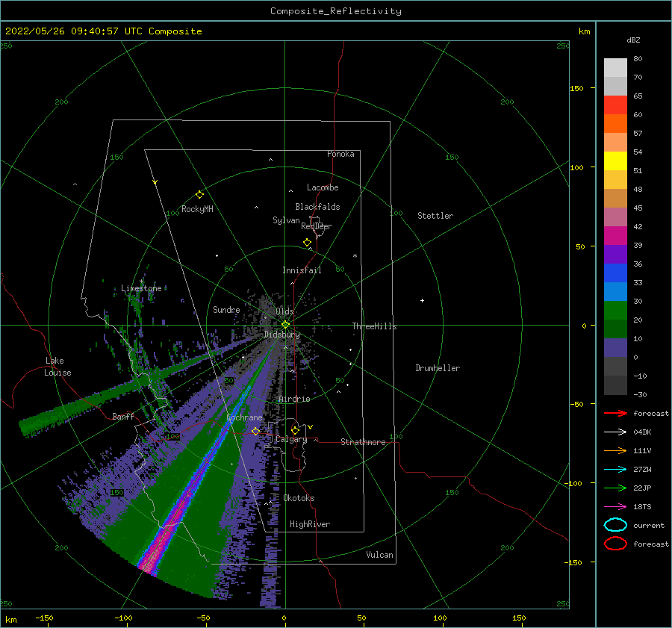Click the yellow diamond marker below Cochrane

[256, 432]
